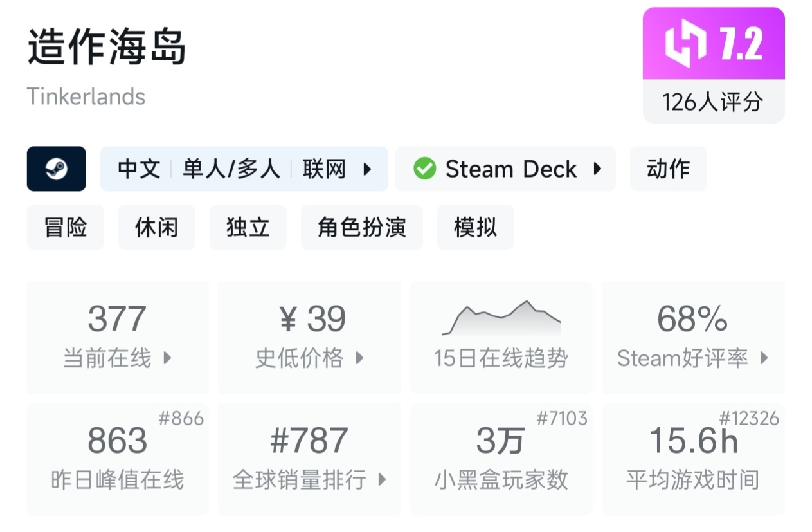This screenshot has height=532, width=812.
Task: Open the 史低价格 details arrow
Action: click(x=360, y=358)
